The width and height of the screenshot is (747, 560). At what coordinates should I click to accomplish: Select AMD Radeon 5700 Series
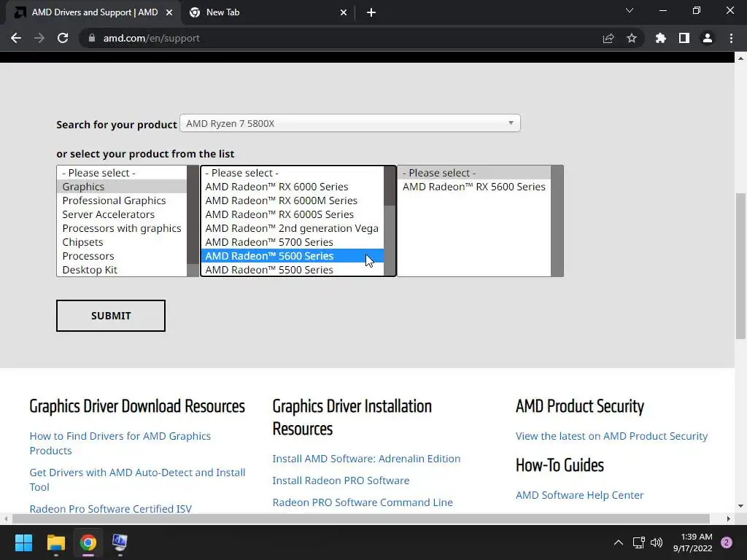293,242
